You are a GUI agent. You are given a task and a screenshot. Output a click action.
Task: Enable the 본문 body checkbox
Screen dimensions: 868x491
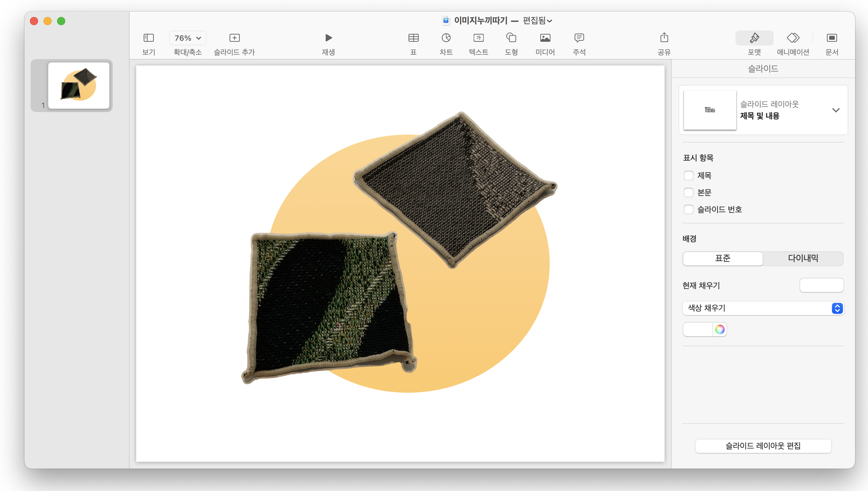[688, 193]
